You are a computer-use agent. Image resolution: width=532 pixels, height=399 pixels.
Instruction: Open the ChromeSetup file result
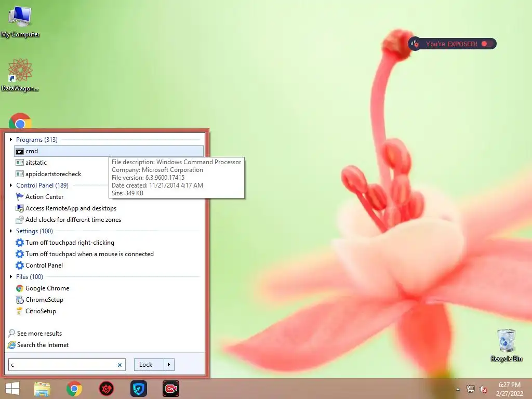pos(39,300)
